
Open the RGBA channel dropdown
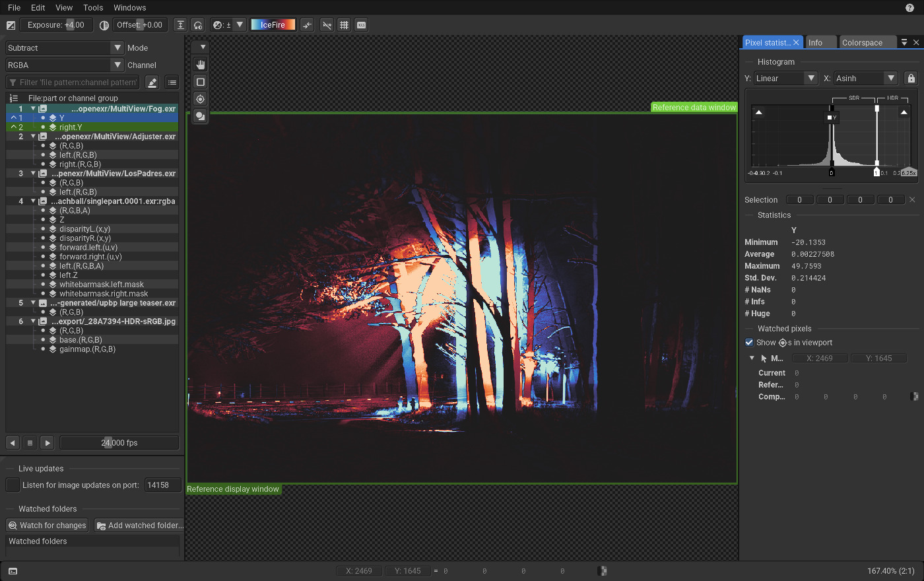coord(65,65)
